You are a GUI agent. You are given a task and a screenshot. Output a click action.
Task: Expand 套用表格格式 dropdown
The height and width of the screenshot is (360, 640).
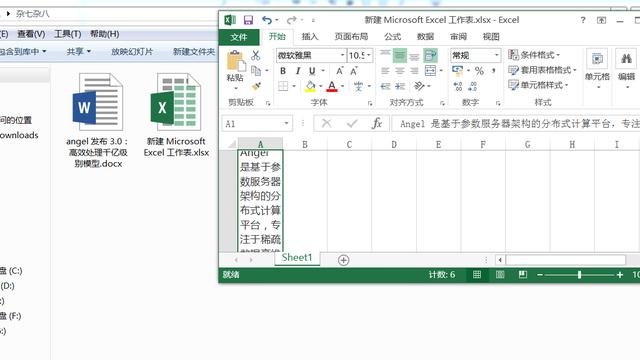pos(542,70)
